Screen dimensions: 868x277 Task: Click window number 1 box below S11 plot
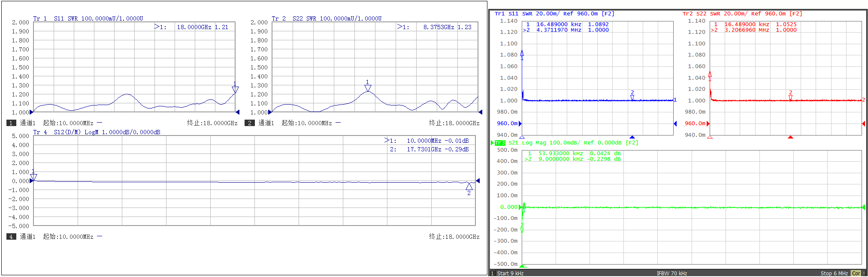(x=11, y=123)
